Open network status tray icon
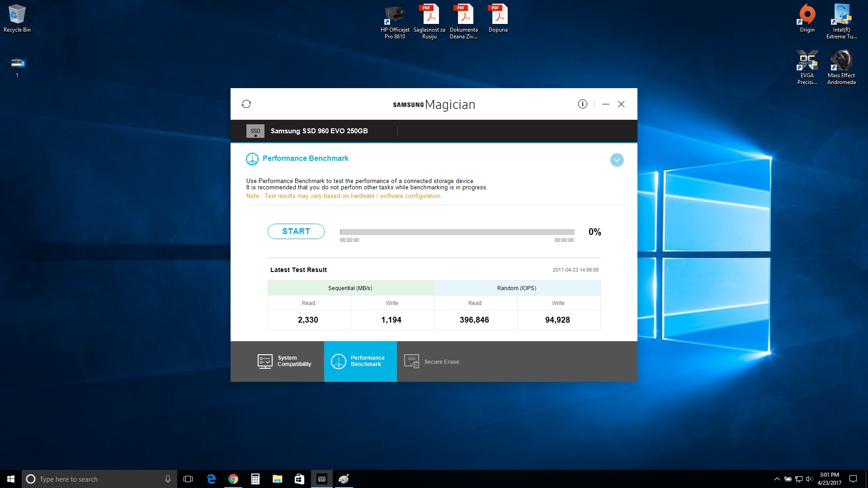This screenshot has width=868, height=488. 799,479
